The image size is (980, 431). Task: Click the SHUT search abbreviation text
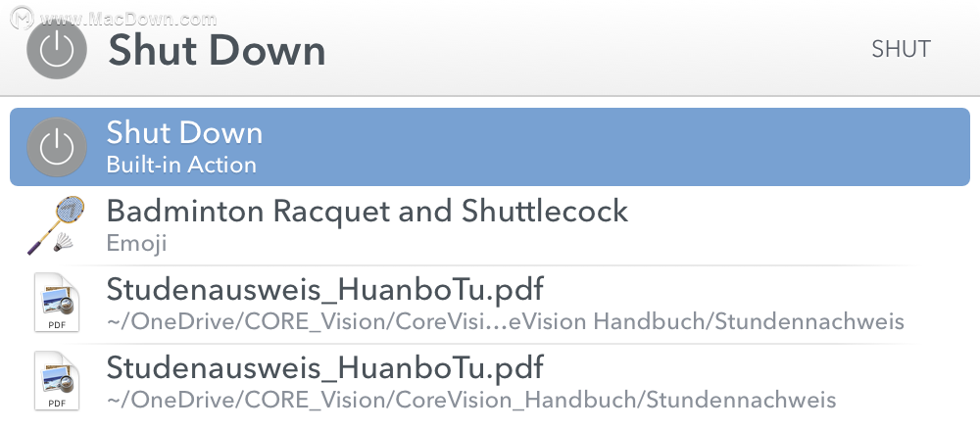click(x=901, y=49)
